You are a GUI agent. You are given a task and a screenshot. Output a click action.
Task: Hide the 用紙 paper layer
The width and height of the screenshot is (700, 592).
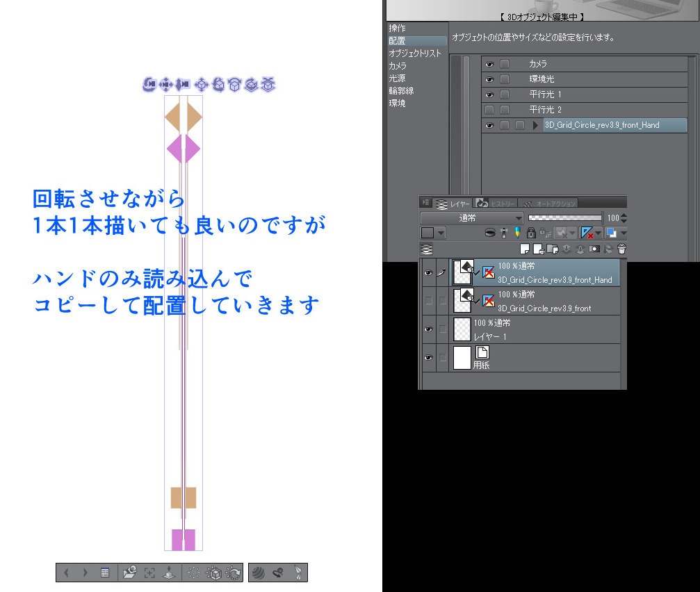pyautogui.click(x=429, y=357)
